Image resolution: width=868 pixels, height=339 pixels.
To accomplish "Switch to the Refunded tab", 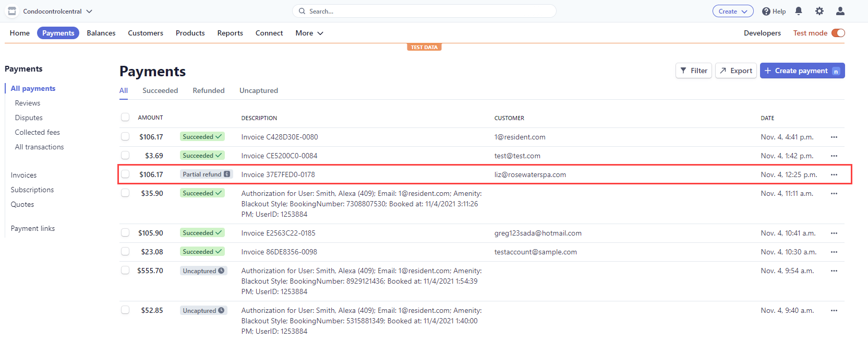I will pos(209,90).
